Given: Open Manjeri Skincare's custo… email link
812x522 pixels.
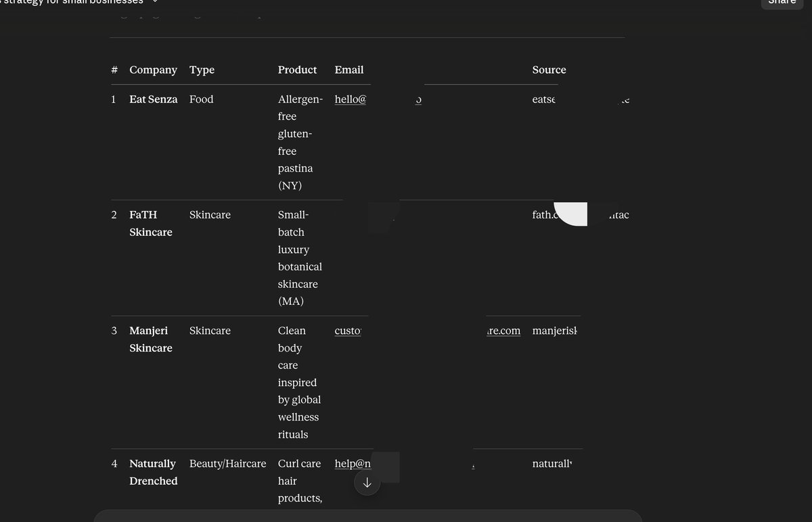Looking at the screenshot, I should (x=348, y=331).
